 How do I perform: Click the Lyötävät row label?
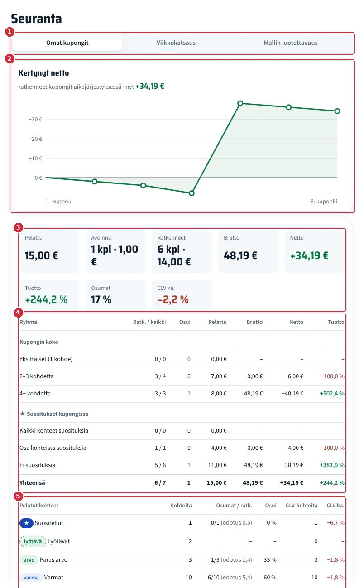click(59, 541)
